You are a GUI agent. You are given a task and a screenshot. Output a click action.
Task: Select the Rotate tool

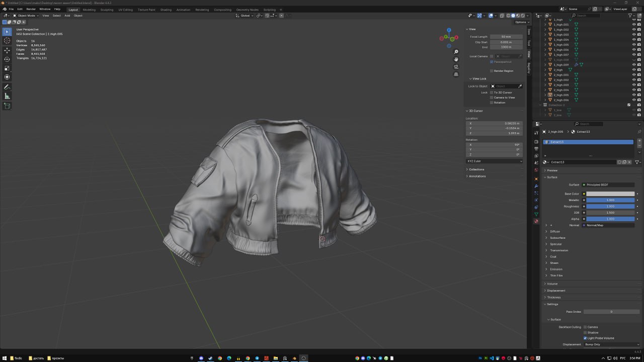point(7,59)
